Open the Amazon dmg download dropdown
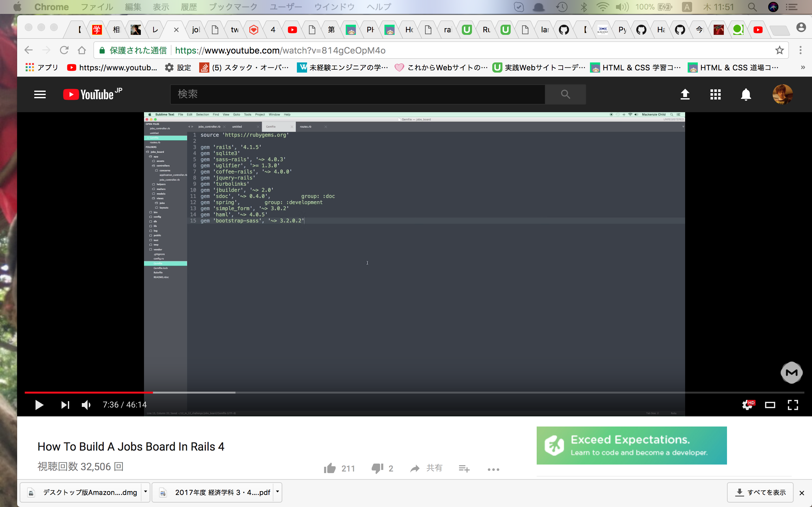 (146, 492)
